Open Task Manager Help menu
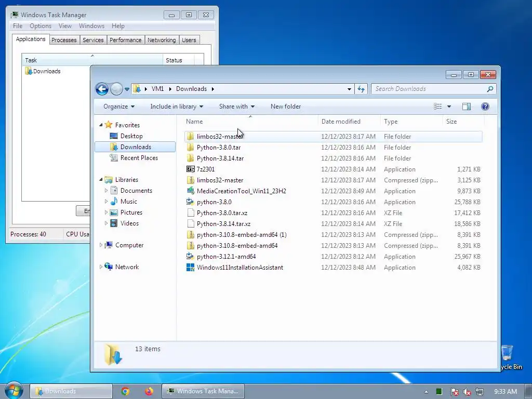The height and width of the screenshot is (399, 532). (118, 26)
